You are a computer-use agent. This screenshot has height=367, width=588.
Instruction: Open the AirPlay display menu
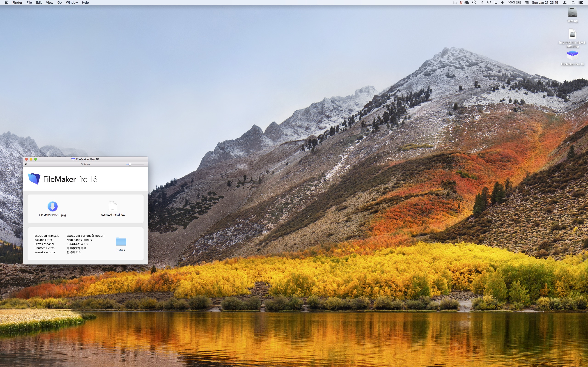[496, 3]
